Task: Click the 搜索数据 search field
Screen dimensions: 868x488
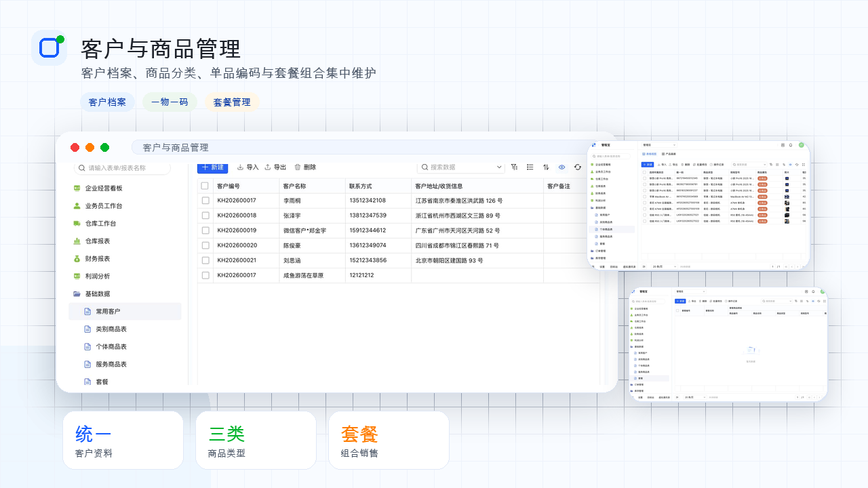Action: coord(461,167)
